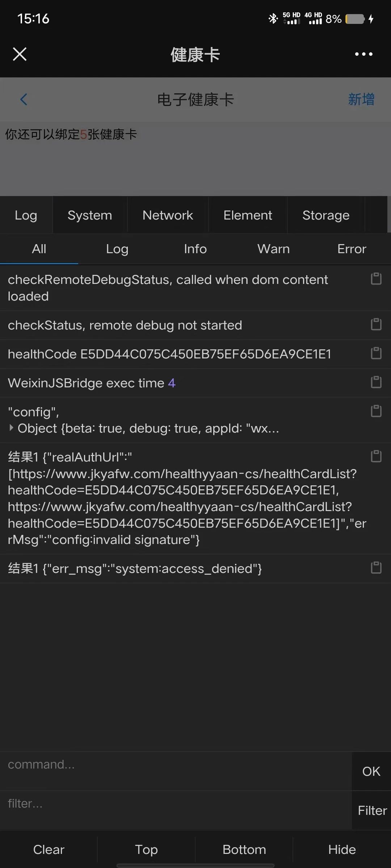The height and width of the screenshot is (868, 391).
Task: Copy the realAuthUrl result log entry
Action: point(376,456)
